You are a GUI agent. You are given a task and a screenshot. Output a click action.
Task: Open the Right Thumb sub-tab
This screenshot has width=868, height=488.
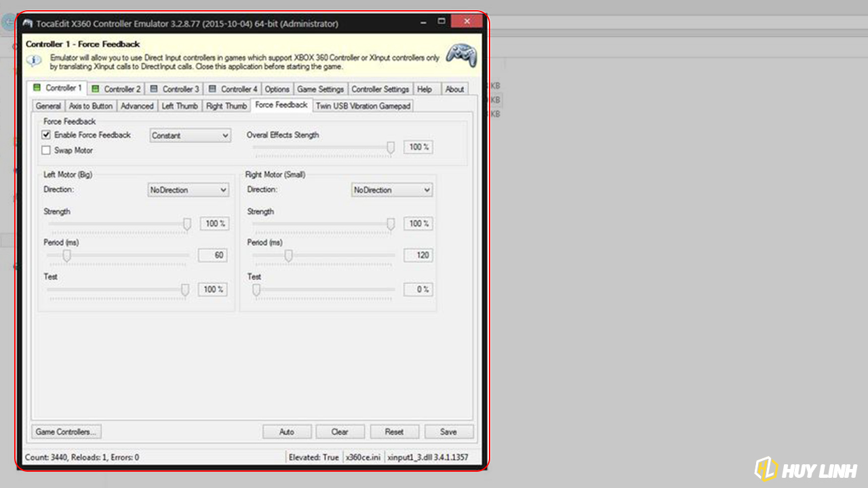[x=226, y=106]
